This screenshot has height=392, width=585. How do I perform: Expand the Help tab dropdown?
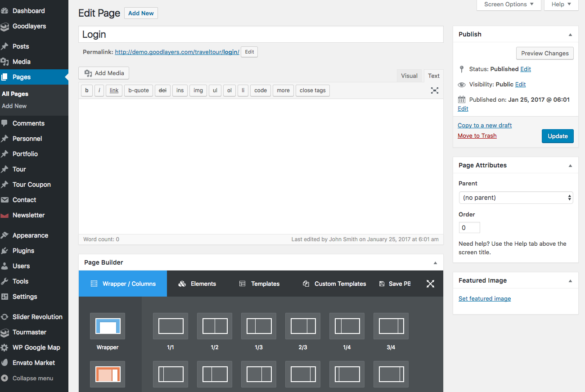[561, 5]
